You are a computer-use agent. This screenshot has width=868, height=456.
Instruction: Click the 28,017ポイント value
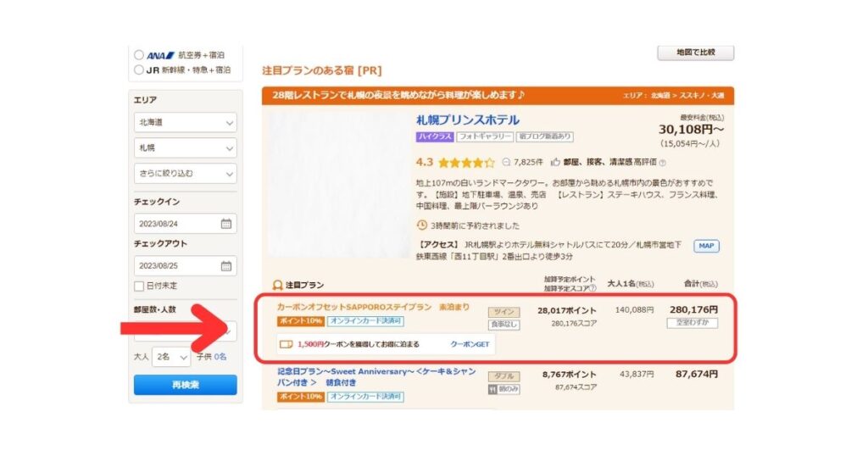point(567,310)
